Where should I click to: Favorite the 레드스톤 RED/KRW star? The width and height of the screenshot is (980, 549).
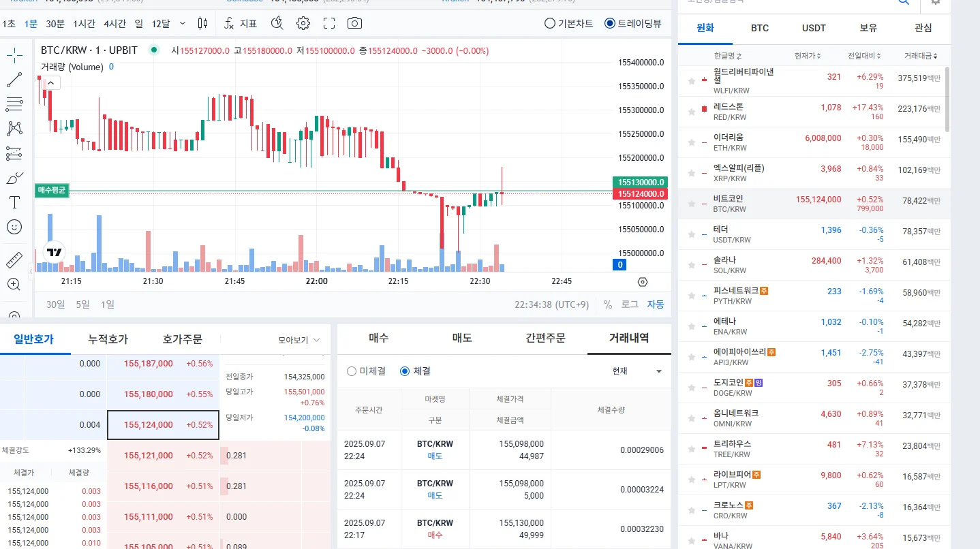pyautogui.click(x=692, y=112)
